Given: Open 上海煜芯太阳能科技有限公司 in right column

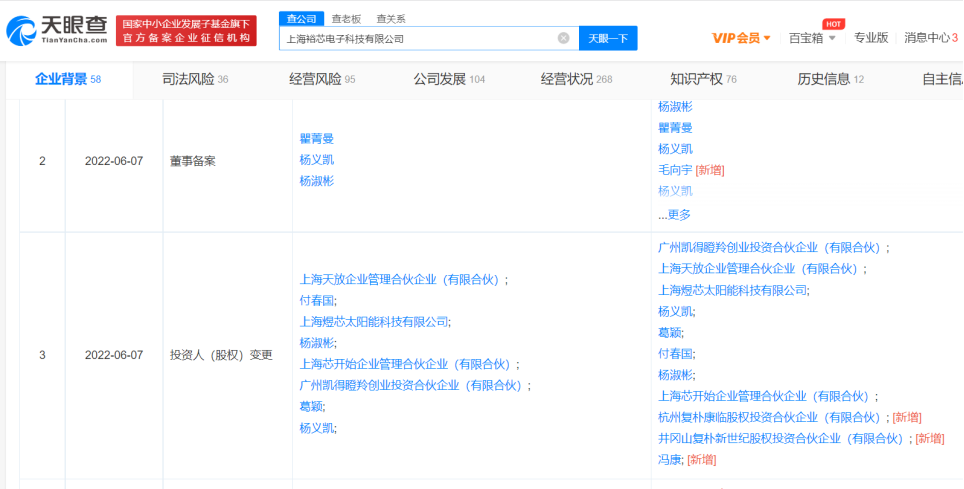Looking at the screenshot, I should 732,290.
